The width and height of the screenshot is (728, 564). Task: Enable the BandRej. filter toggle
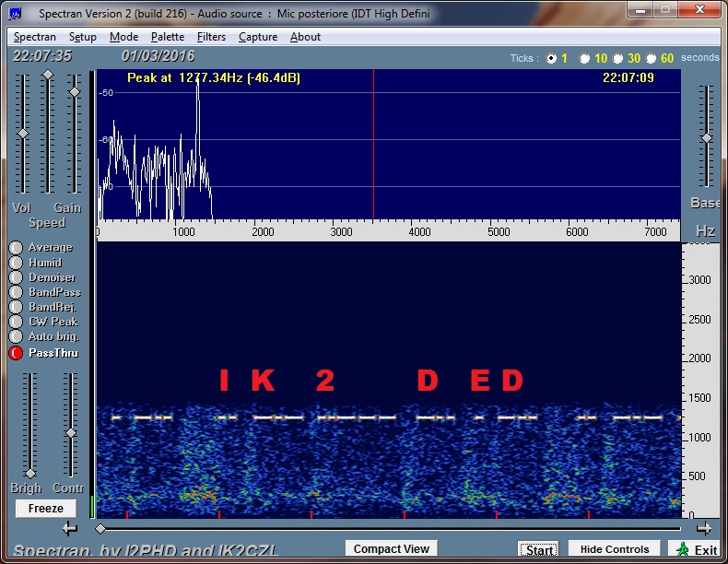click(x=16, y=307)
